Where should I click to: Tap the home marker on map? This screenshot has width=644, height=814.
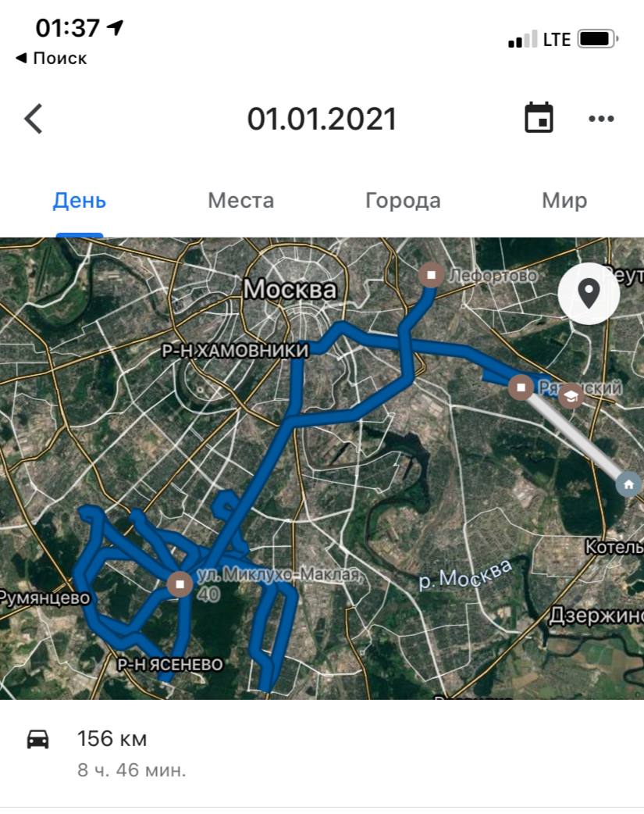click(628, 484)
